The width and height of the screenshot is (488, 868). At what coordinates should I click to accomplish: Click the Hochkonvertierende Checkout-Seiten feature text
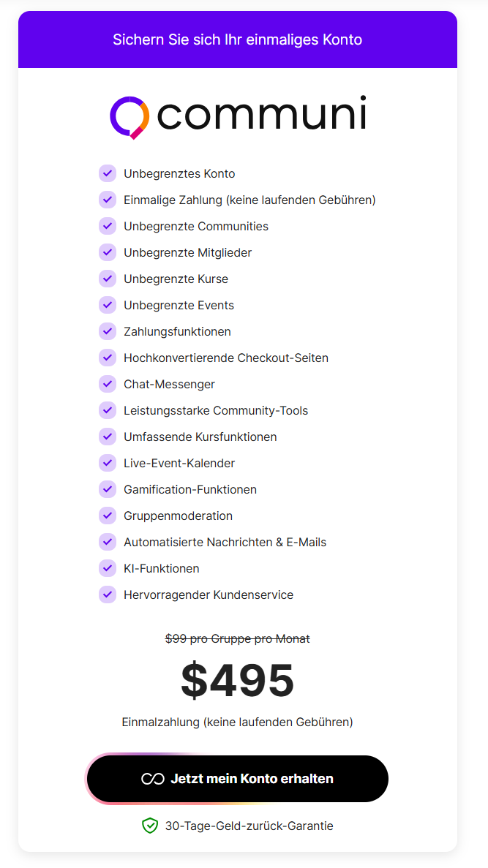226,358
